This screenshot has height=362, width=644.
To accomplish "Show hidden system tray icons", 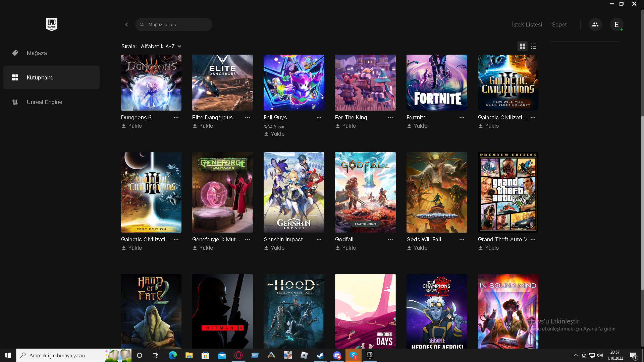I will pyautogui.click(x=576, y=355).
